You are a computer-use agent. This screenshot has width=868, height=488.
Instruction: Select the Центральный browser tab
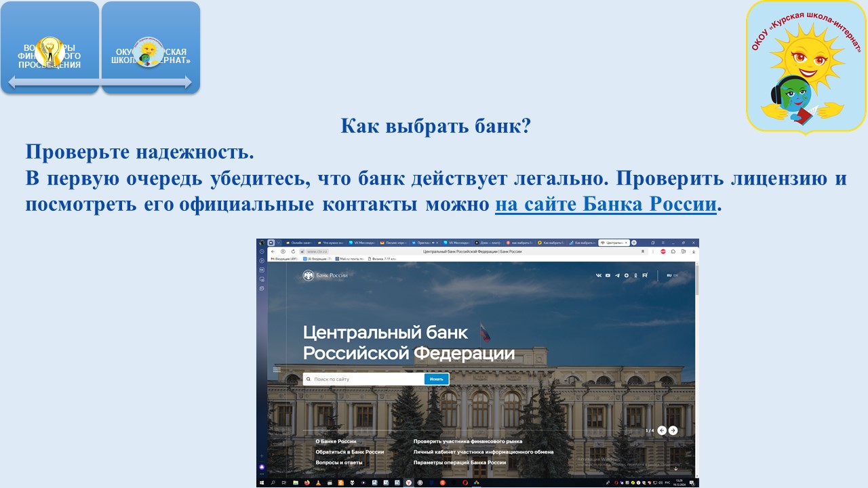coord(614,243)
